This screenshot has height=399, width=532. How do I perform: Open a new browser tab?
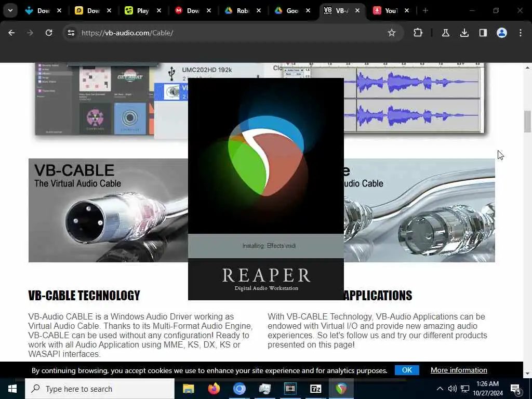coord(425,11)
